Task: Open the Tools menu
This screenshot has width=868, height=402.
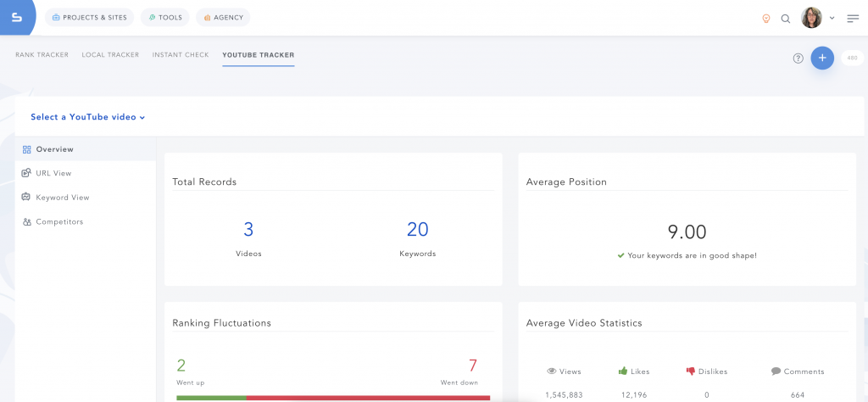Action: [165, 17]
